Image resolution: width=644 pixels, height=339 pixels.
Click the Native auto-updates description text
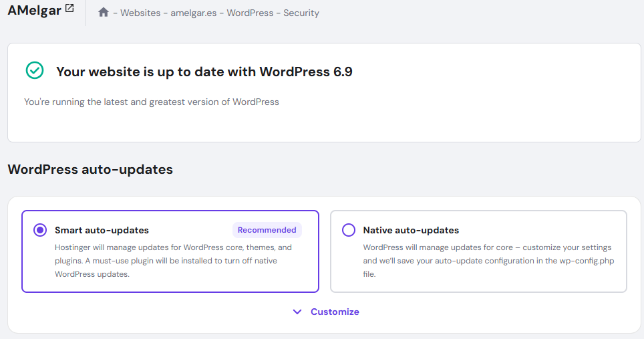point(478,261)
